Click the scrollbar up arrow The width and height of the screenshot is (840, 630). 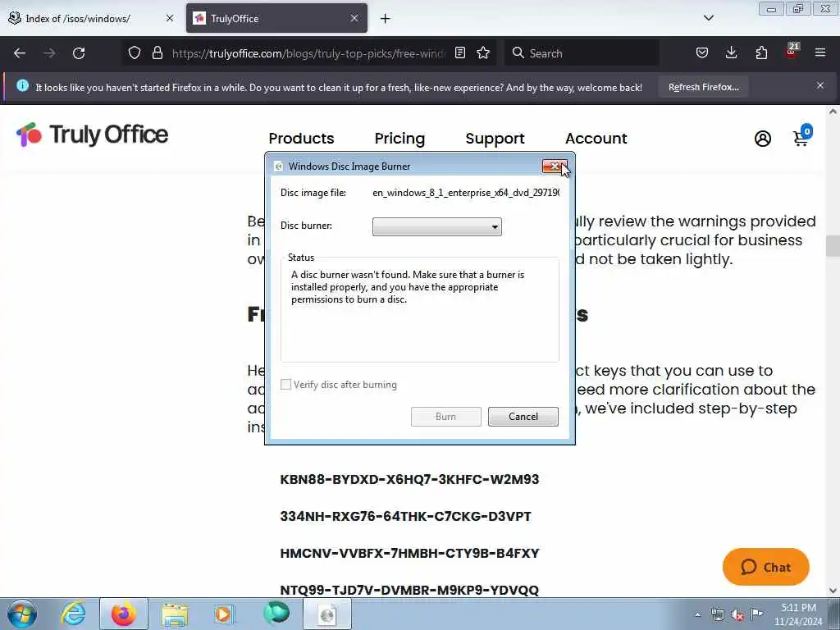pyautogui.click(x=833, y=112)
